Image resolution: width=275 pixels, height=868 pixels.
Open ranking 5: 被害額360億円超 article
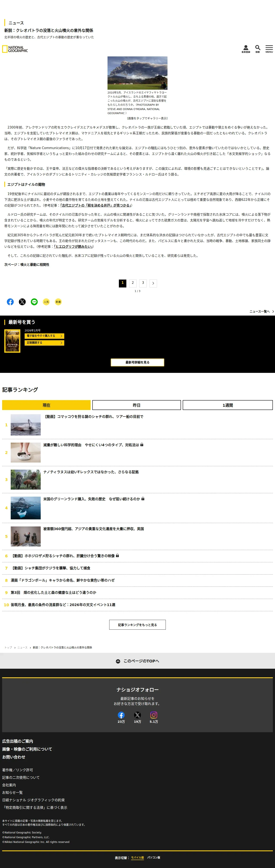click(x=94, y=529)
